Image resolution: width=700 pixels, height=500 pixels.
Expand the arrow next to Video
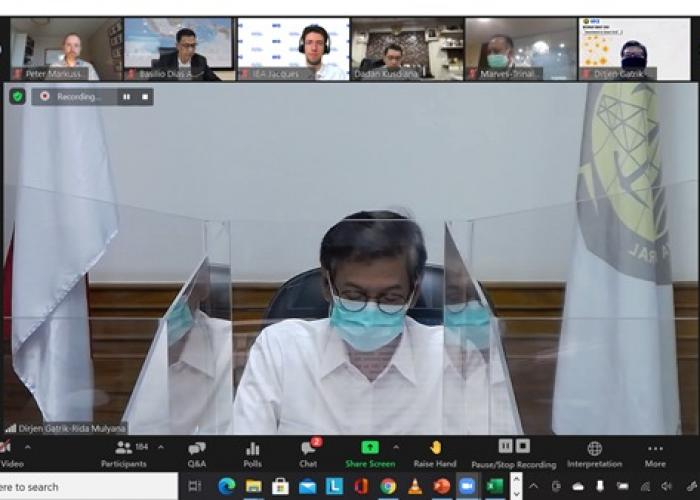coord(27,447)
